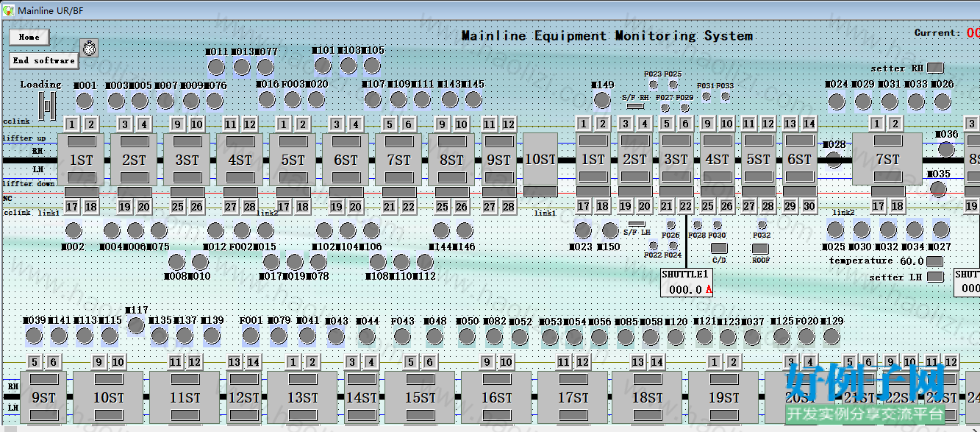Screen dimensions: 980x432
Task: Open the 16ST station block
Action: 497,397
